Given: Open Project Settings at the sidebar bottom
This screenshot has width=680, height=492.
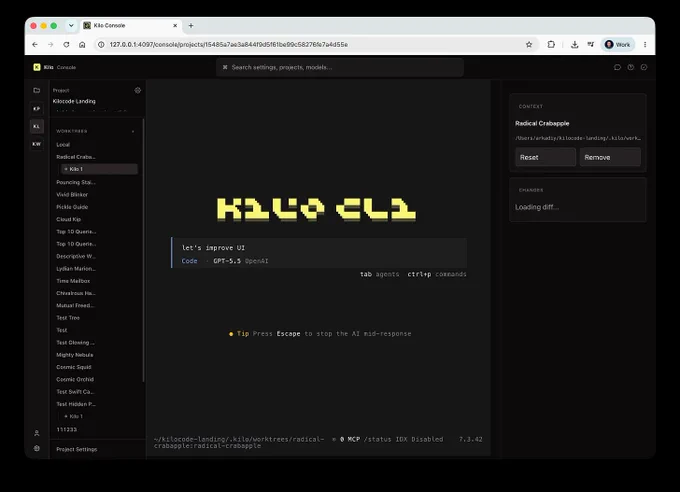Looking at the screenshot, I should (x=77, y=449).
